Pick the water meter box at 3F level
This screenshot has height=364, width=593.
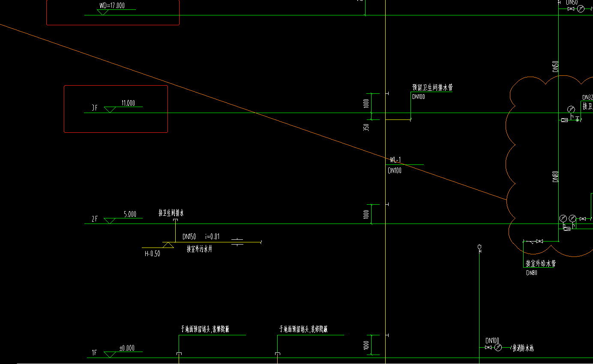pos(564,120)
